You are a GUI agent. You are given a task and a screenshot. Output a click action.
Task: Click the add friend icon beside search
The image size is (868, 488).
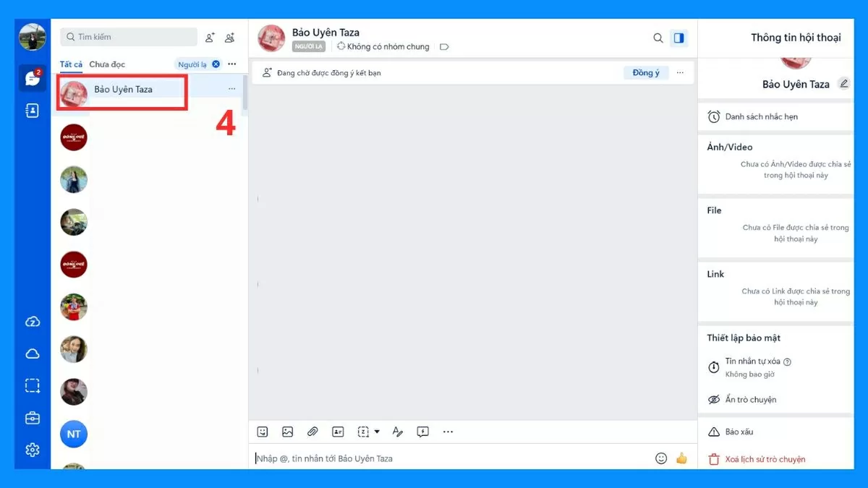tap(210, 38)
